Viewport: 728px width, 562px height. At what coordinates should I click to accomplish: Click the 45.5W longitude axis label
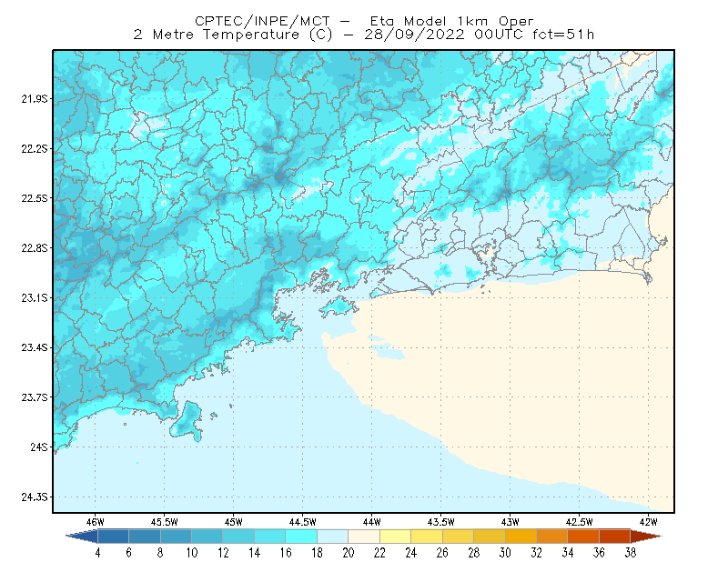pyautogui.click(x=164, y=522)
